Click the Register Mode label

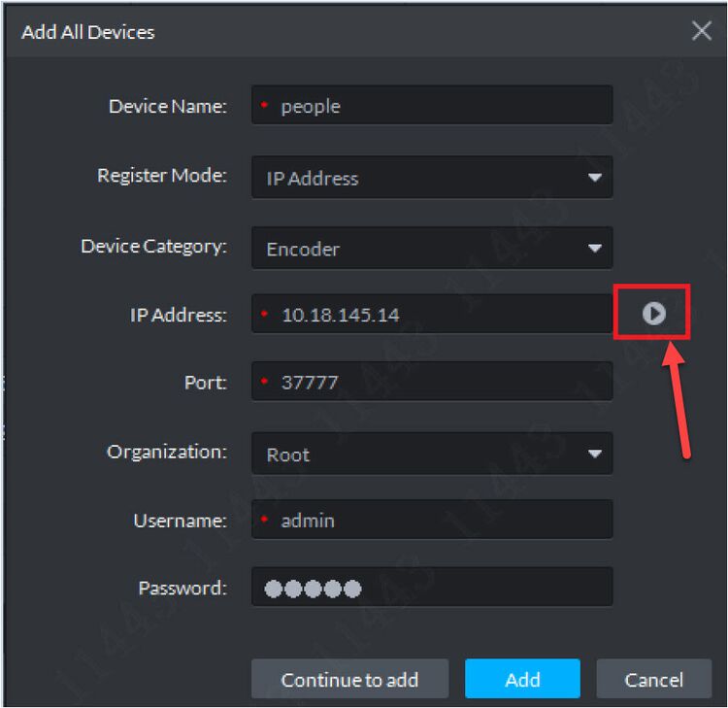pos(161,176)
